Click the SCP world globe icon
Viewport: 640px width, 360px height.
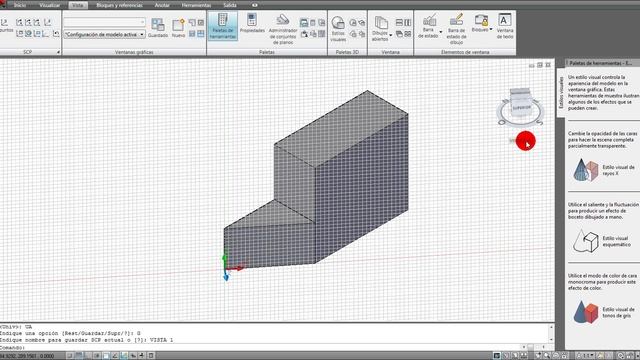click(x=28, y=34)
